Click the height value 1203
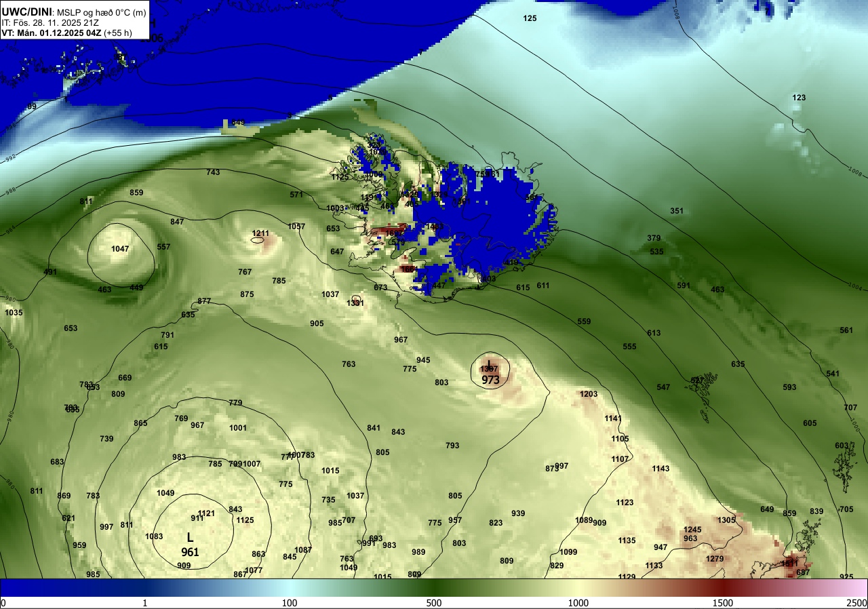This screenshot has width=868, height=609. (589, 394)
